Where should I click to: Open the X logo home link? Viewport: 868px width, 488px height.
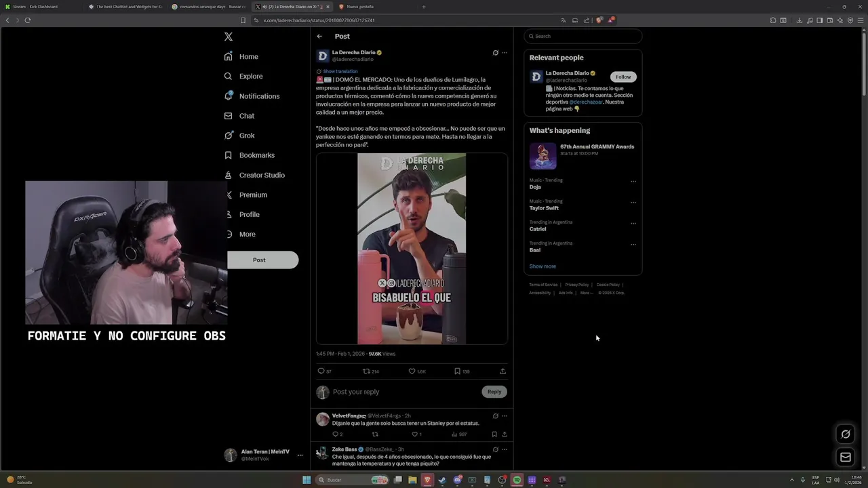(x=229, y=37)
